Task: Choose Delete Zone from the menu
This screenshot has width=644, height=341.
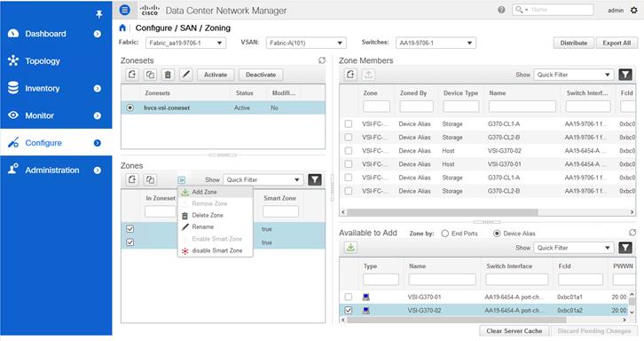Action: (x=216, y=215)
